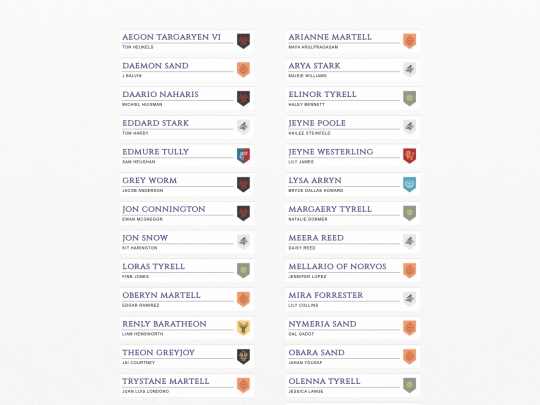
Task: Click the Stark direwolf badge next to Eddard Stark
Action: click(243, 127)
